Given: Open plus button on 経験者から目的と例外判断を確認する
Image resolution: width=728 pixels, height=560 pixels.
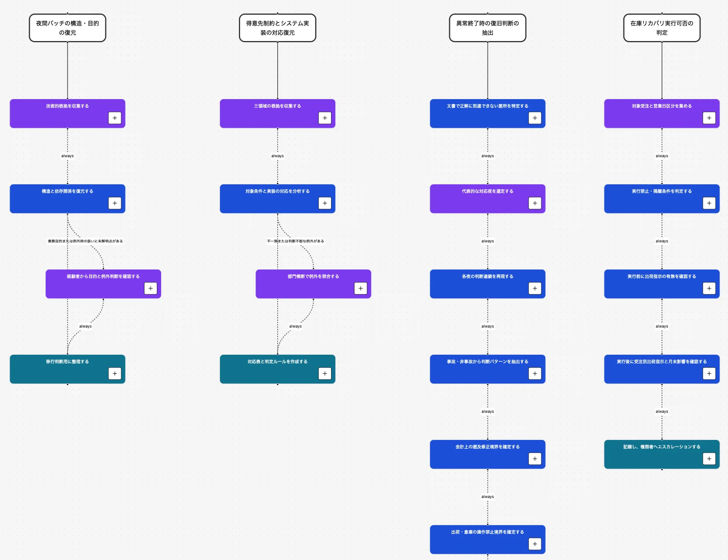Looking at the screenshot, I should tap(151, 288).
